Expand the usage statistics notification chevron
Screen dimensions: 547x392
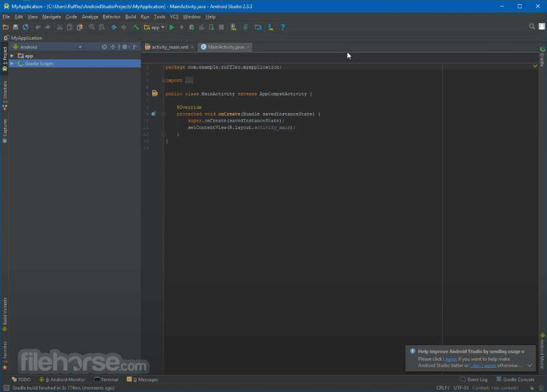[529, 365]
